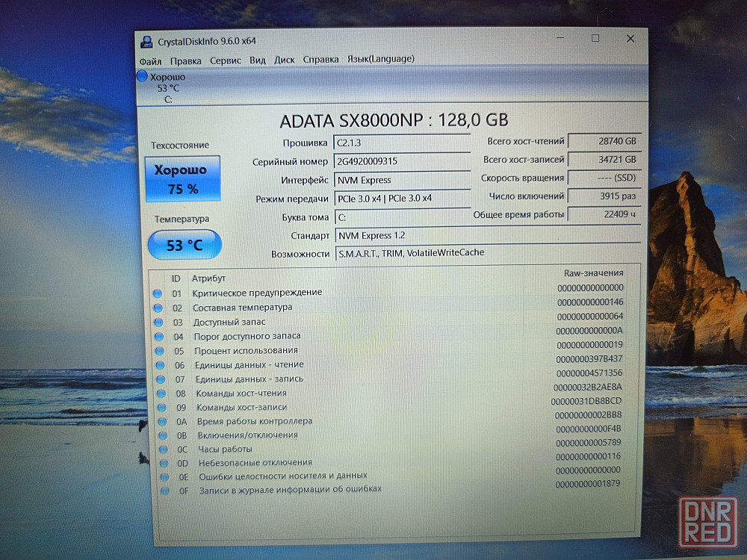747x560 pixels.
Task: Click raw value 00000000001879
Action: (587, 484)
